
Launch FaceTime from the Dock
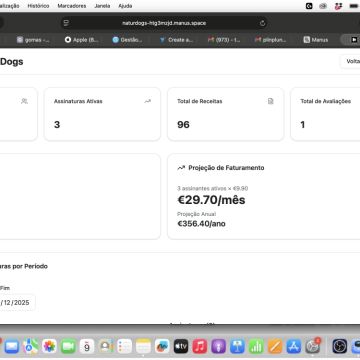[x=68, y=346]
